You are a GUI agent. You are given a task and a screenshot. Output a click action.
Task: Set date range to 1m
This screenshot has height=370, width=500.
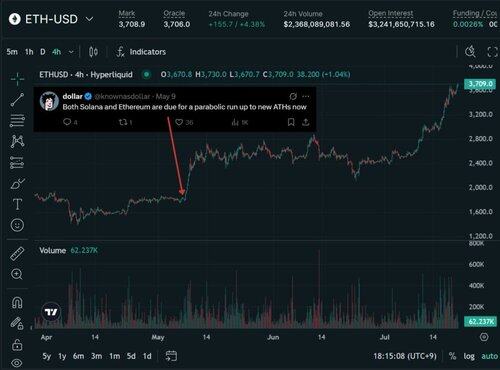coord(114,356)
